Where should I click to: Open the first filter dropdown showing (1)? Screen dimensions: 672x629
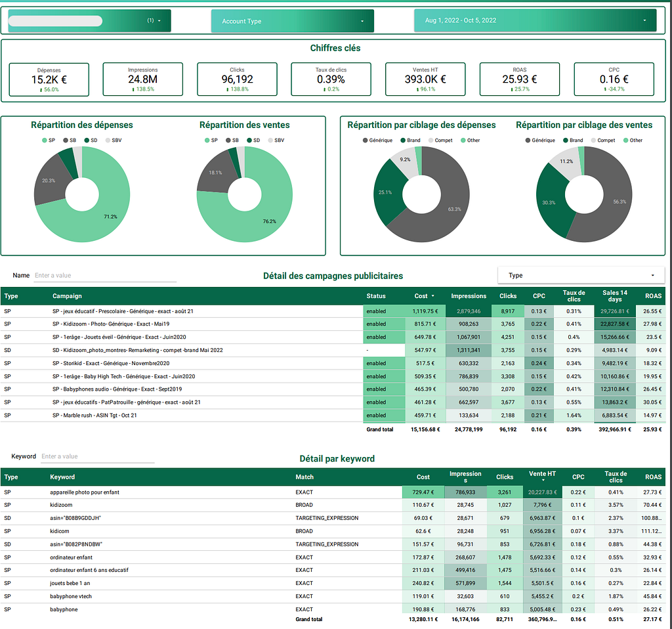coord(89,20)
